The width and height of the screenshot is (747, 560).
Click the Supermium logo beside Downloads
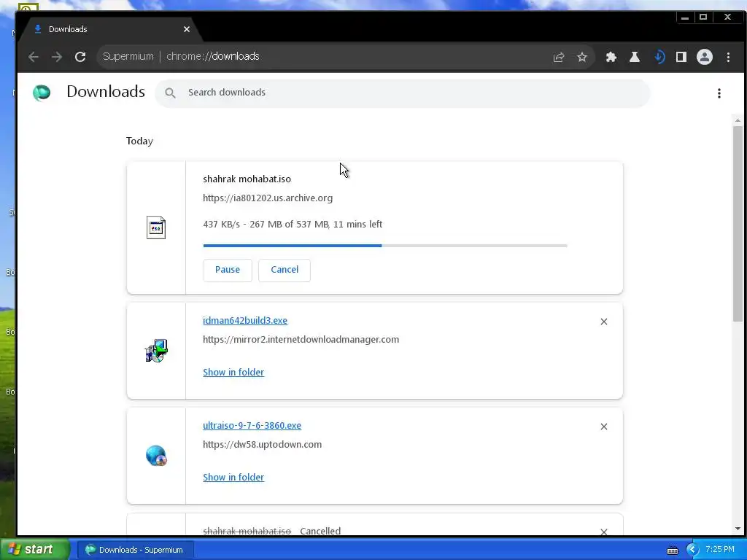click(x=42, y=93)
